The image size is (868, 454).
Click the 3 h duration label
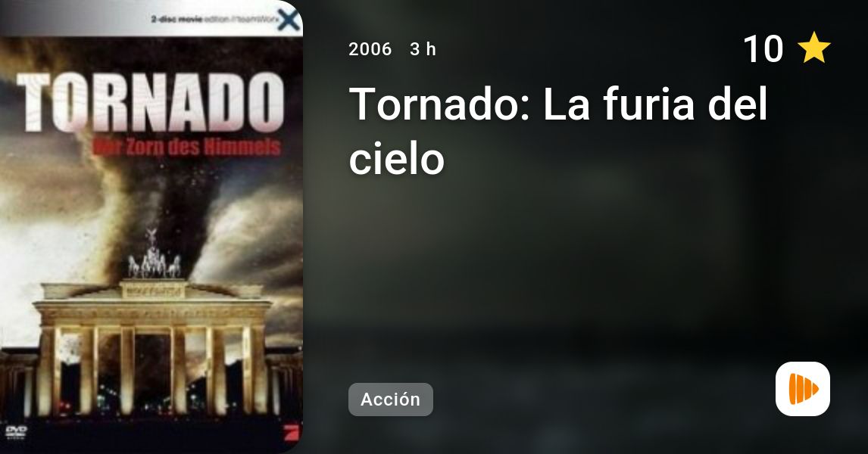point(423,49)
